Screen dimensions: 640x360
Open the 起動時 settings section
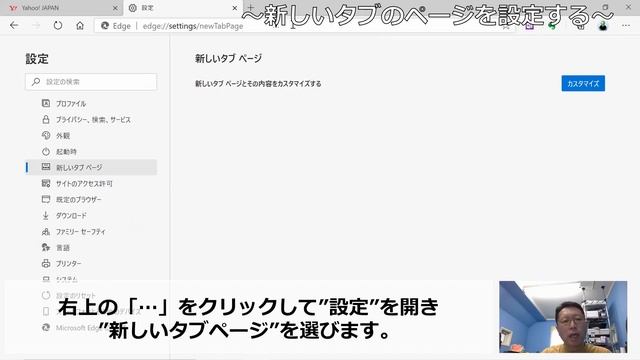coord(91,151)
